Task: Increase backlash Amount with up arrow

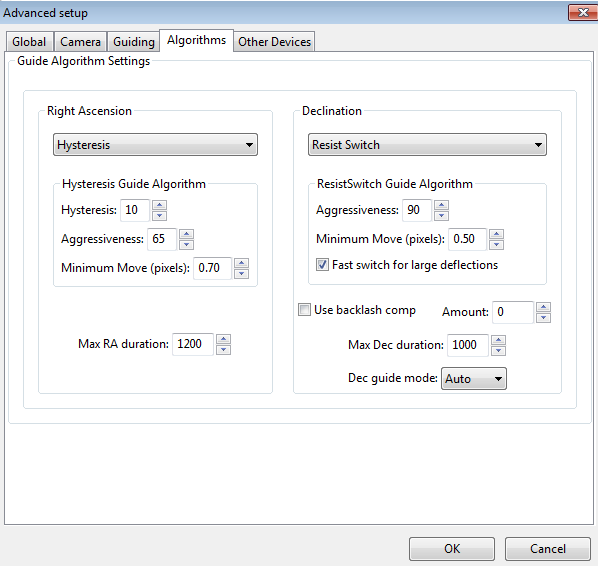Action: pyautogui.click(x=543, y=307)
